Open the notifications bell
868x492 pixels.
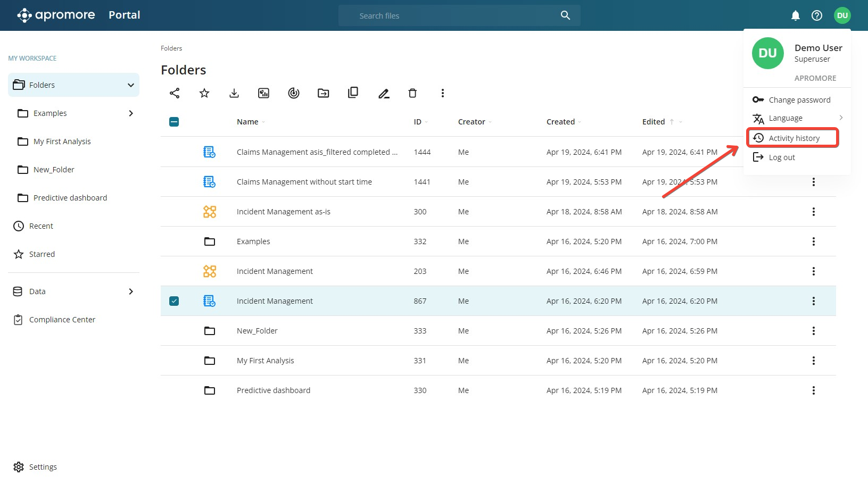tap(795, 15)
